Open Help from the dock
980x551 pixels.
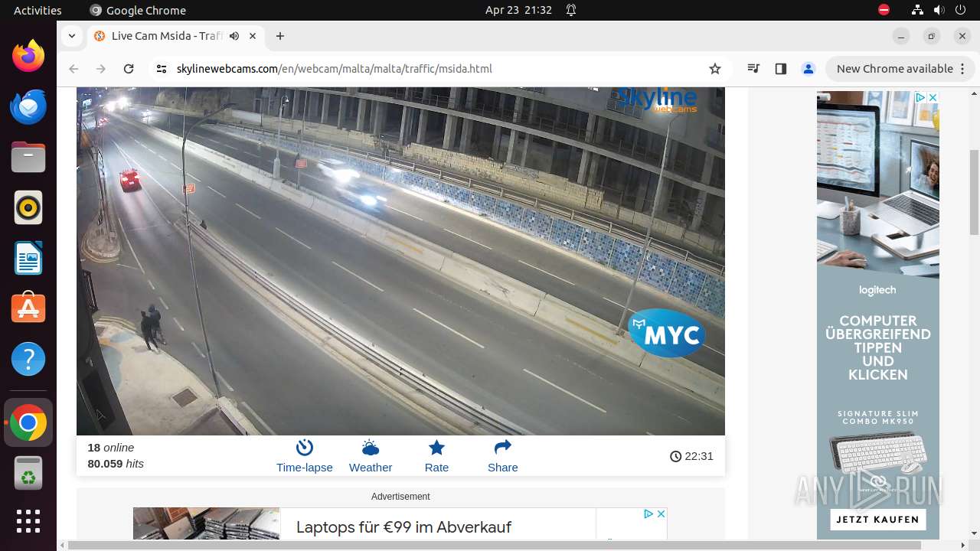28,359
